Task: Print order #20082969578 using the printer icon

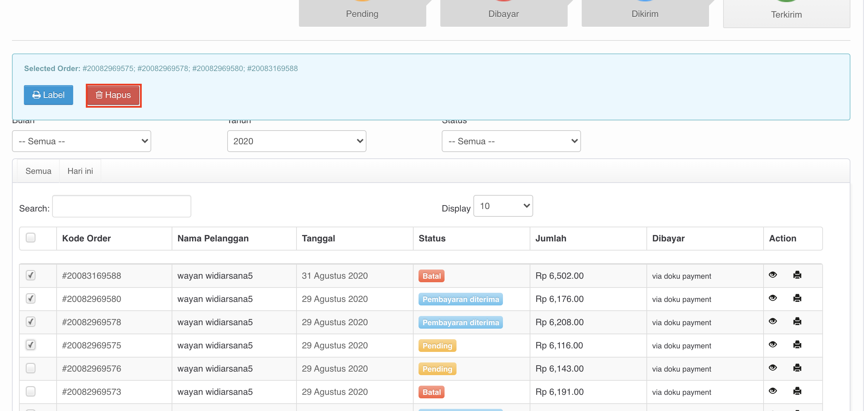Action: point(797,321)
